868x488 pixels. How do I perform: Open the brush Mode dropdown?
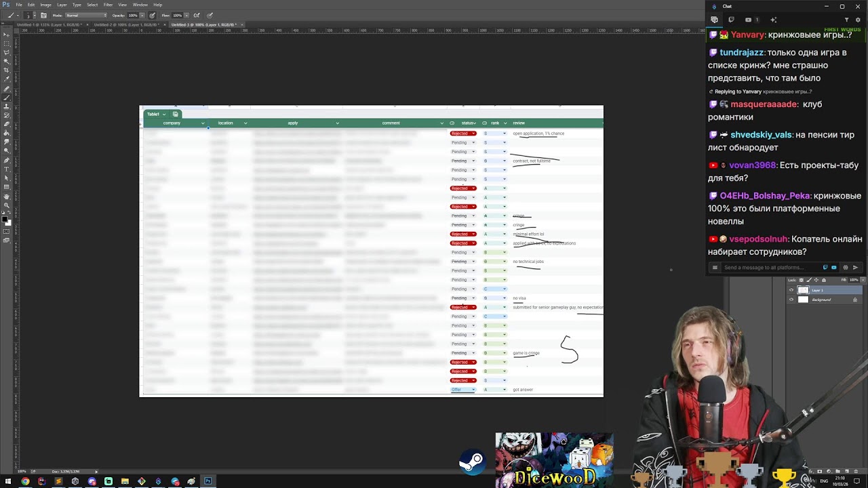[x=86, y=15]
